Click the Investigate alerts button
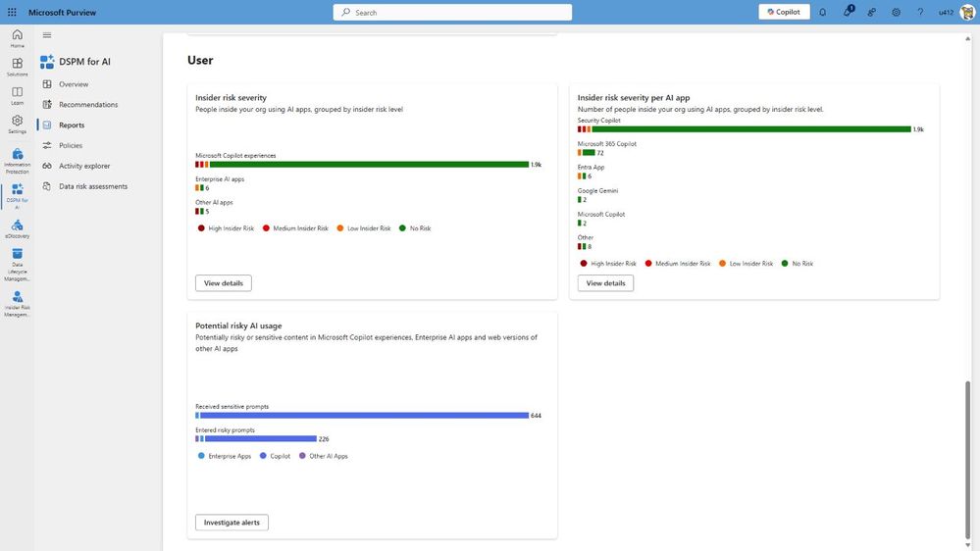This screenshot has height=551, width=980. pos(232,523)
